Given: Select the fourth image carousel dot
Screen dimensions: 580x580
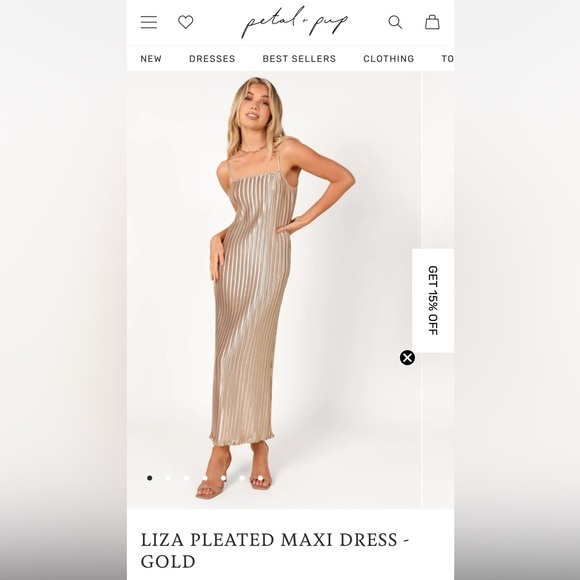Looking at the screenshot, I should [x=205, y=478].
